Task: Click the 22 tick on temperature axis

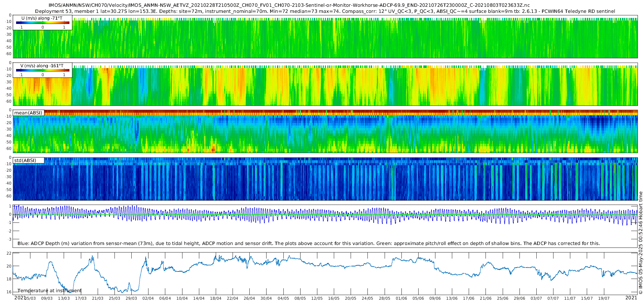Action: click(9, 253)
